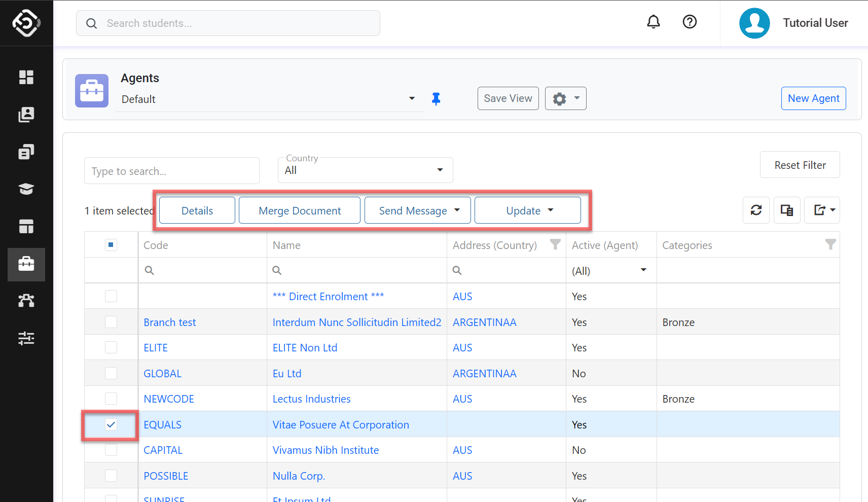
Task: Open the Active (Agent) (All) filter dropdown
Action: (610, 271)
